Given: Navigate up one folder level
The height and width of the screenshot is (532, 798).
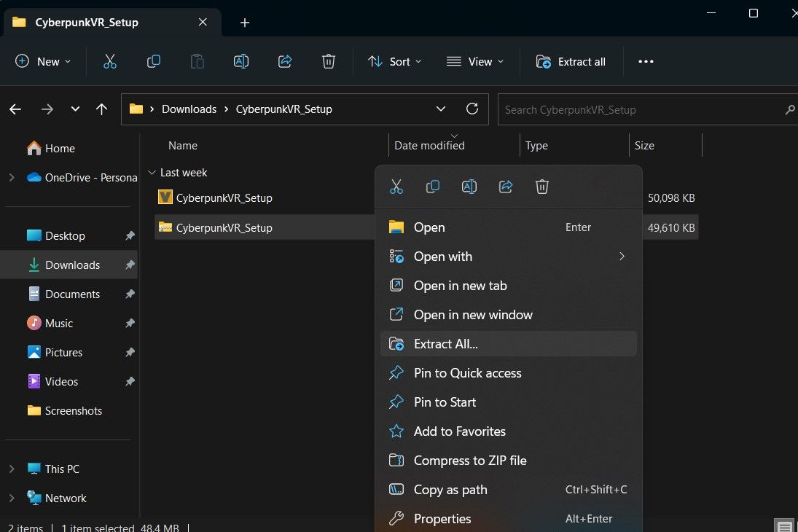Looking at the screenshot, I should pyautogui.click(x=101, y=109).
